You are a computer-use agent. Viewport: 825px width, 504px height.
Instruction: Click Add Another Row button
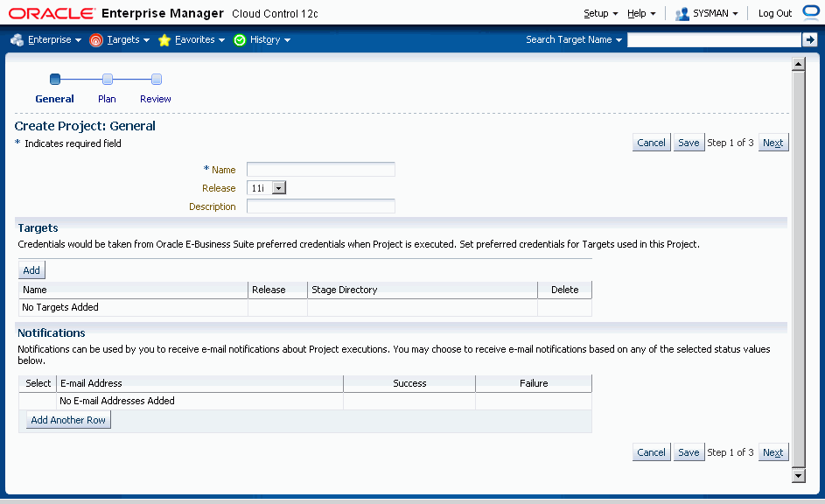[x=68, y=420]
